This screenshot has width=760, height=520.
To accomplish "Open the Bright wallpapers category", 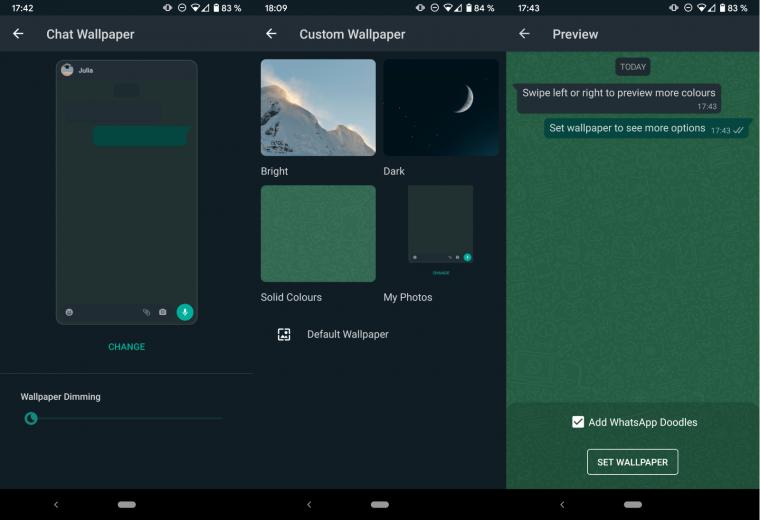I will coord(318,108).
